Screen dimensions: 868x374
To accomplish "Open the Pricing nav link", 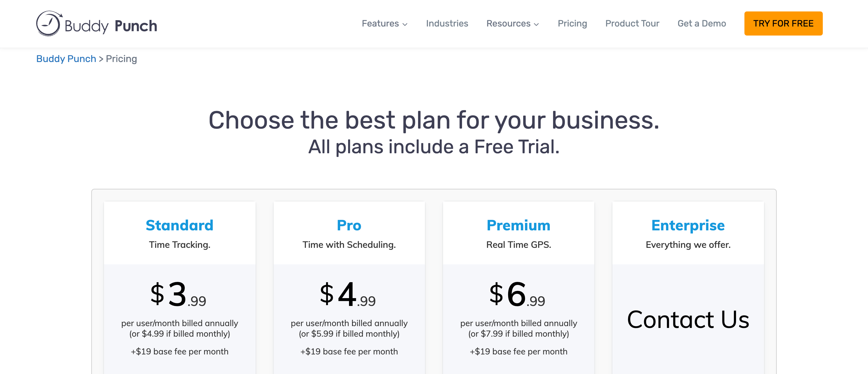I will 572,23.
